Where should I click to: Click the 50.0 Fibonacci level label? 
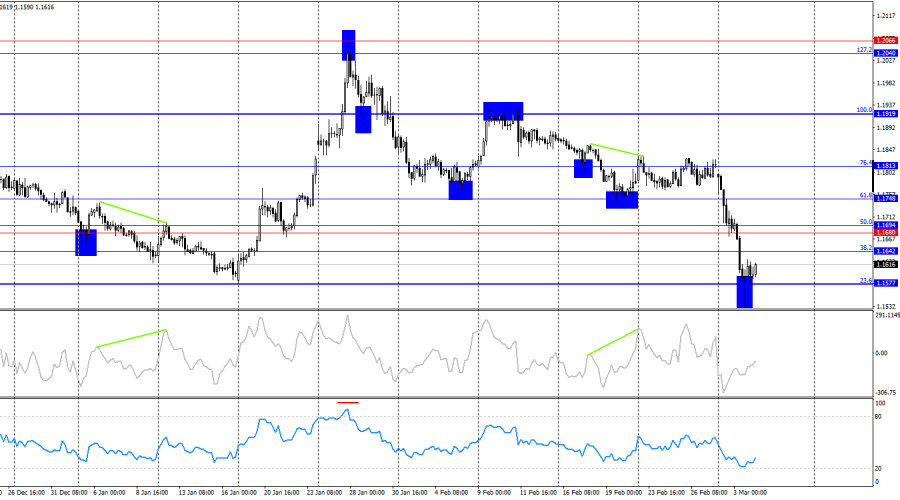point(866,222)
